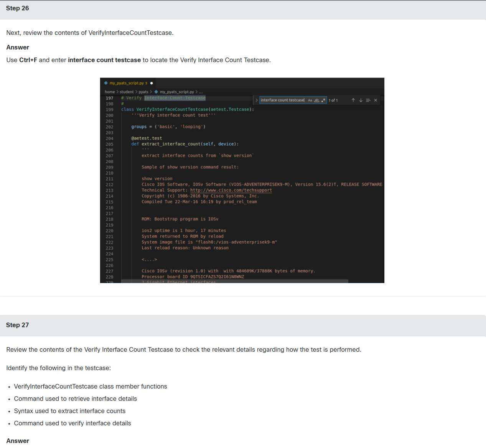
Task: Go to next match with down arrow
Action: pyautogui.click(x=361, y=100)
